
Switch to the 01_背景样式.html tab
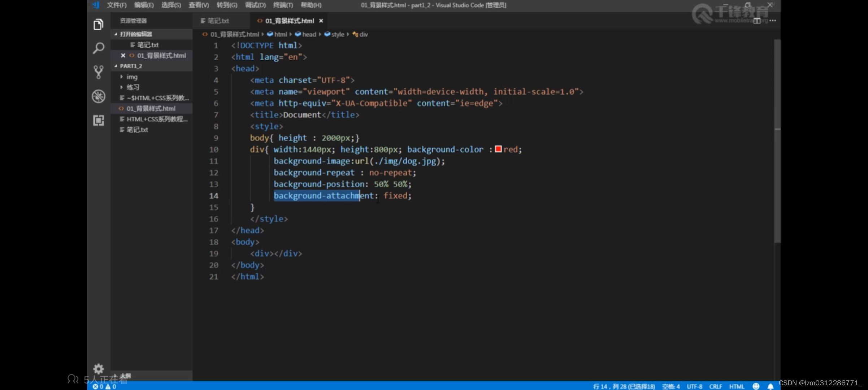289,21
